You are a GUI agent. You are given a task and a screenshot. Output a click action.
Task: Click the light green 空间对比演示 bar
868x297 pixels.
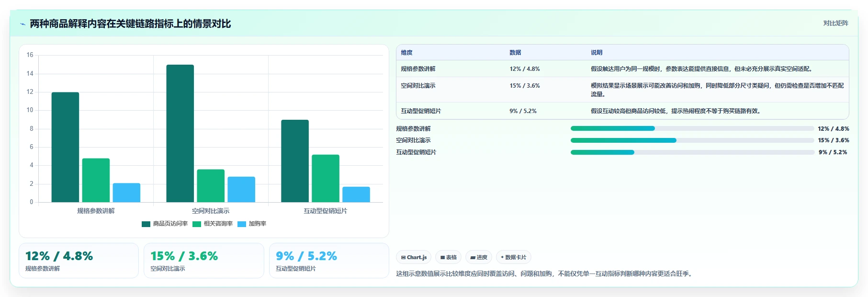[x=211, y=186]
